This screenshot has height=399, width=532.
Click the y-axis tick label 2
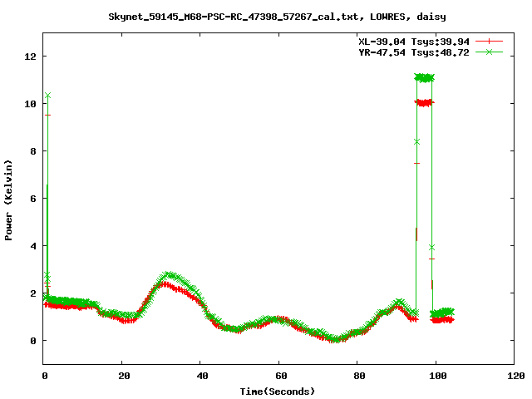pyautogui.click(x=33, y=293)
